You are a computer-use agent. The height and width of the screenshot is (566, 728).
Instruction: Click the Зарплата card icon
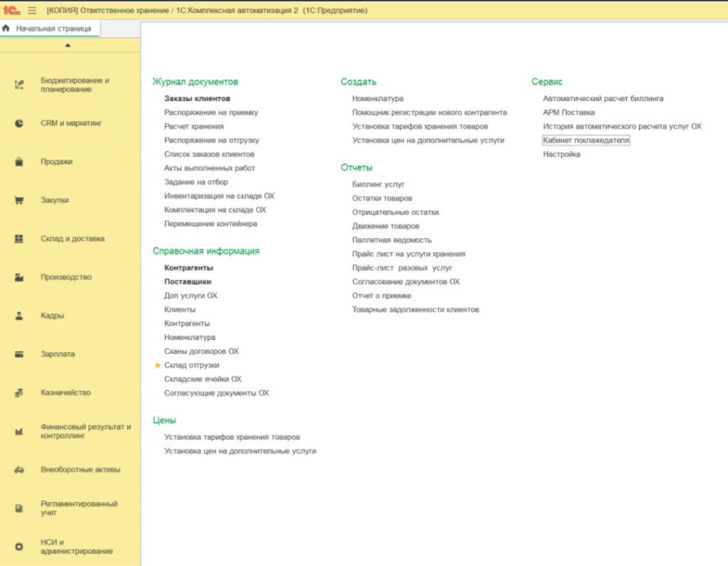click(19, 355)
